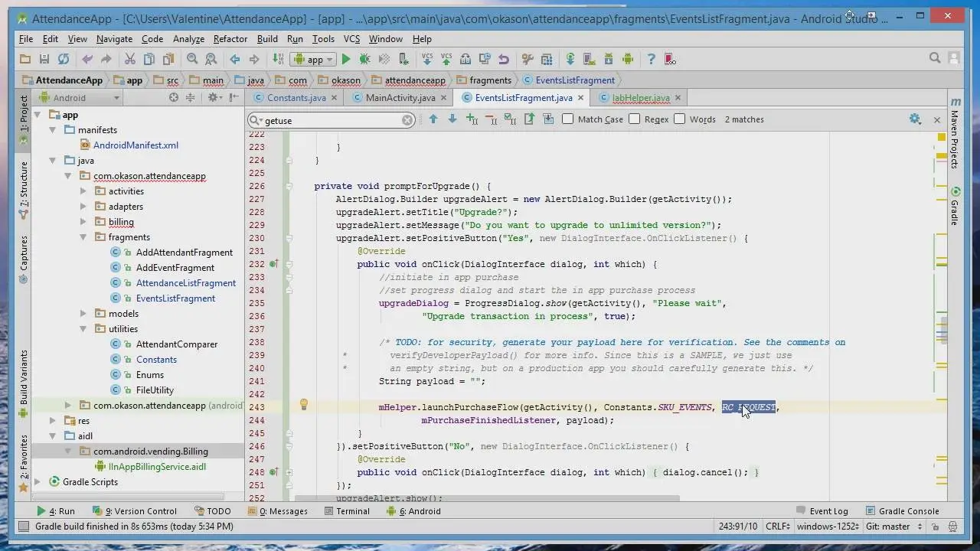The height and width of the screenshot is (551, 980).
Task: Toggle the Captures side tool window
Action: click(x=23, y=259)
